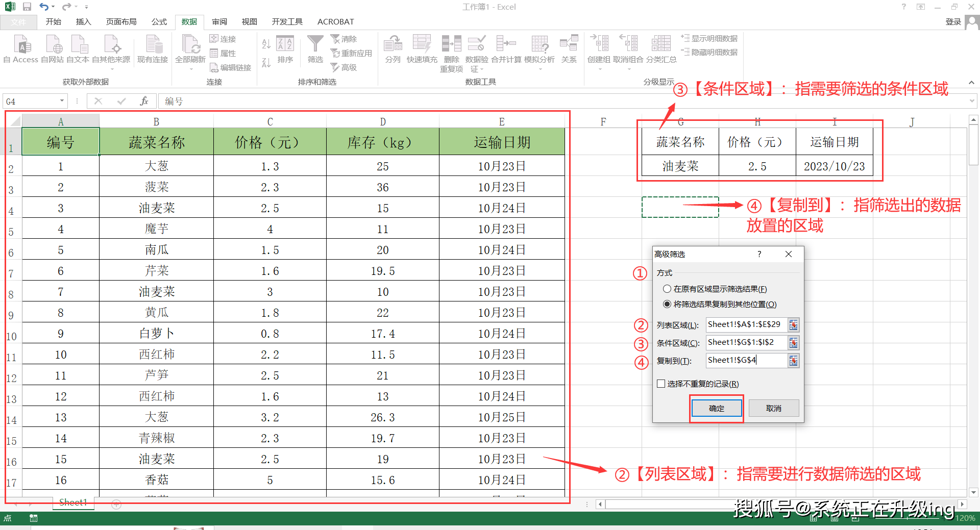Screen dimensions: 980x530
Task: Import data From Access
Action: click(21, 49)
